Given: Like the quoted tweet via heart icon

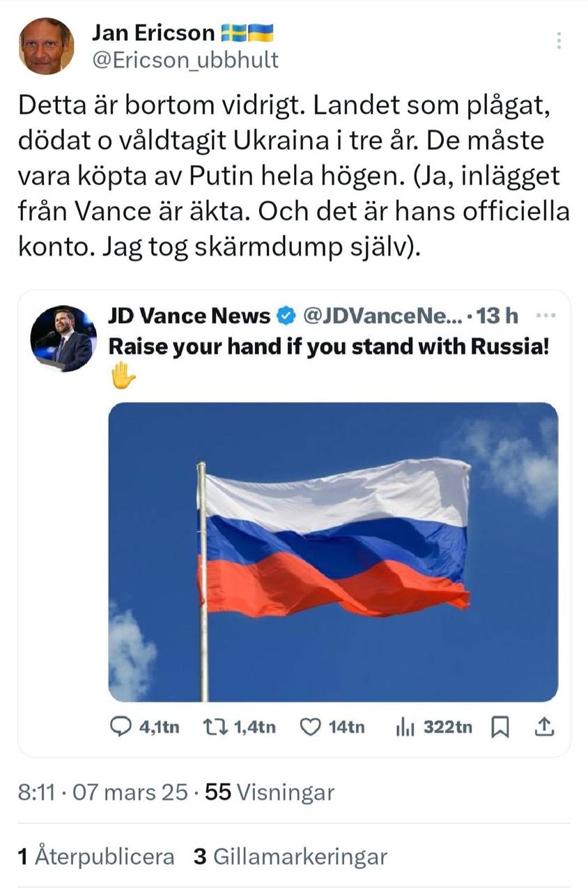Looking at the screenshot, I should point(309,728).
